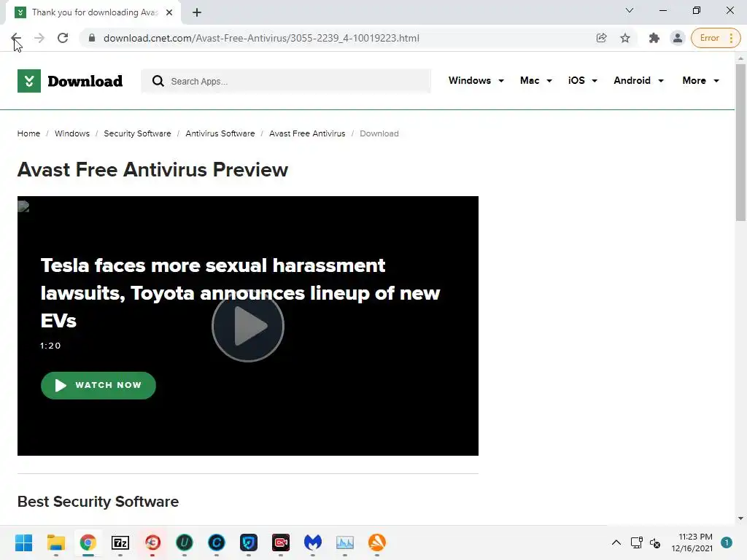The height and width of the screenshot is (560, 747).
Task: Open the notification badge in tray
Action: pyautogui.click(x=727, y=542)
